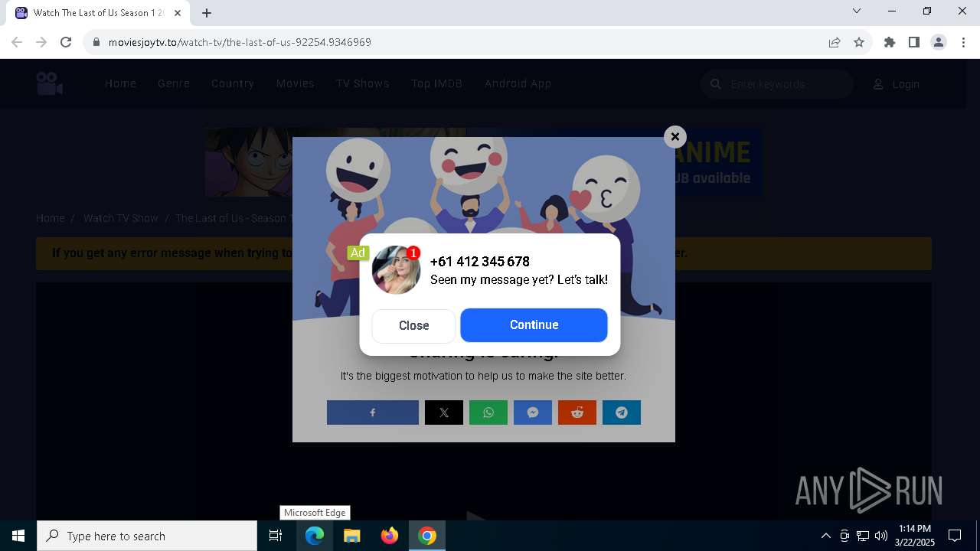Image resolution: width=980 pixels, height=551 pixels.
Task: Open the Country menu
Action: pos(233,83)
